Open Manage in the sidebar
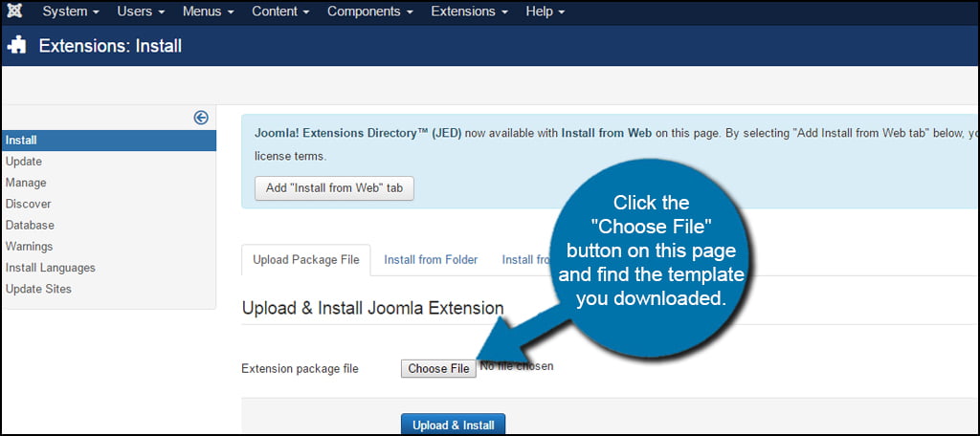This screenshot has height=436, width=980. (26, 183)
